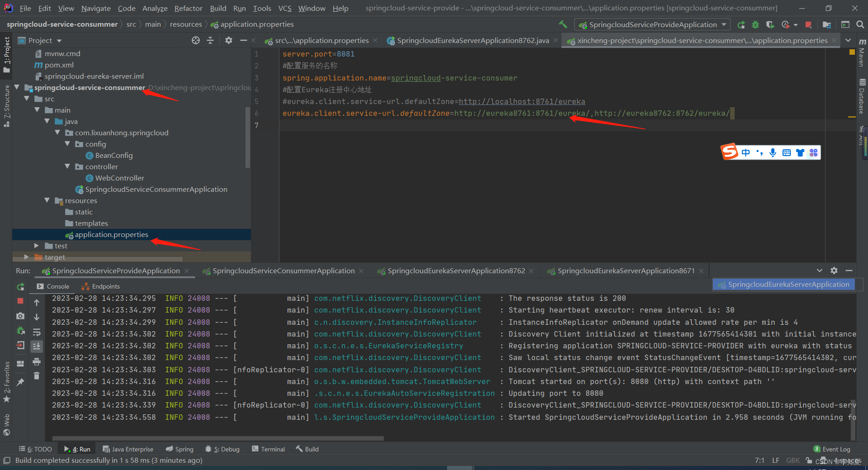
Task: Open the Refactor menu
Action: coord(188,8)
